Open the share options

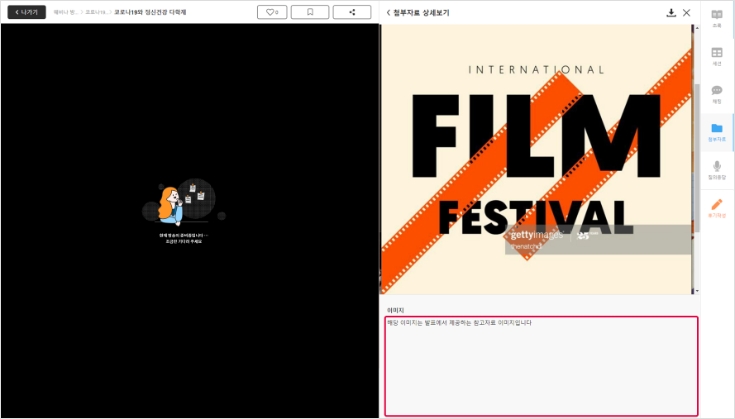tap(351, 12)
